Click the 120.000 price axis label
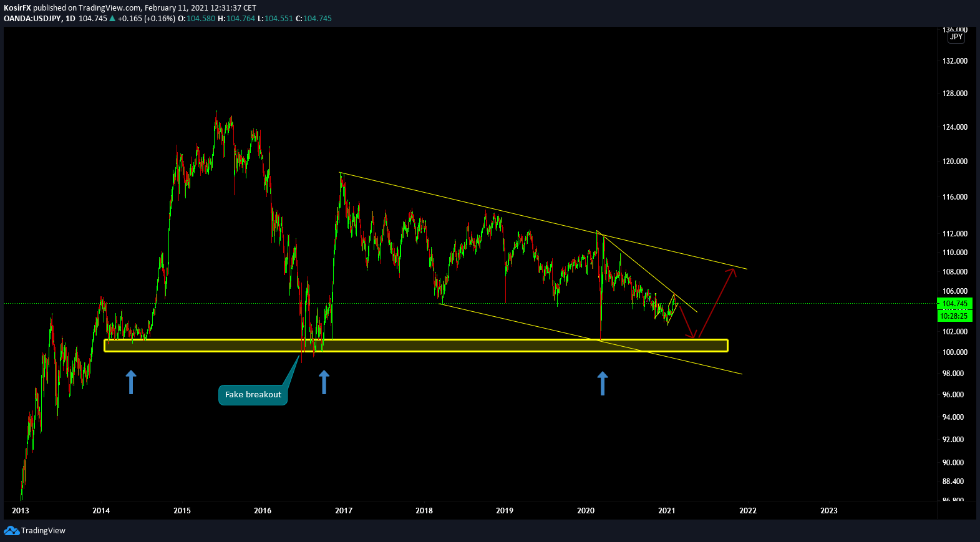980x542 pixels. (x=955, y=162)
